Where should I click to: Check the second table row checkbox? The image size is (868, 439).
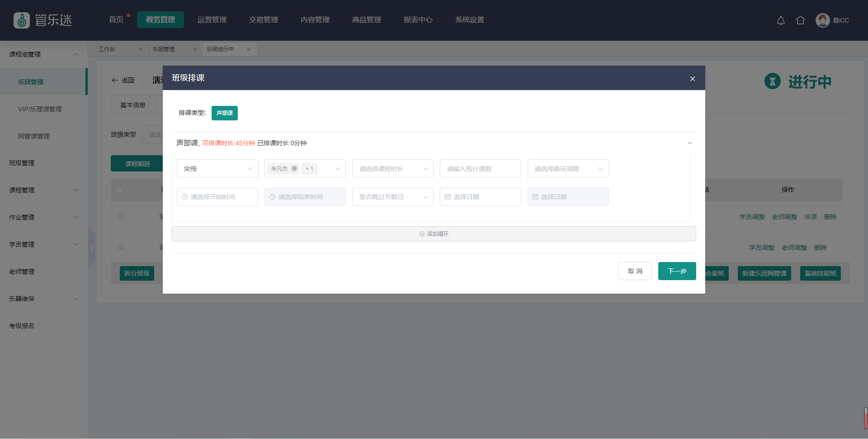tap(121, 248)
